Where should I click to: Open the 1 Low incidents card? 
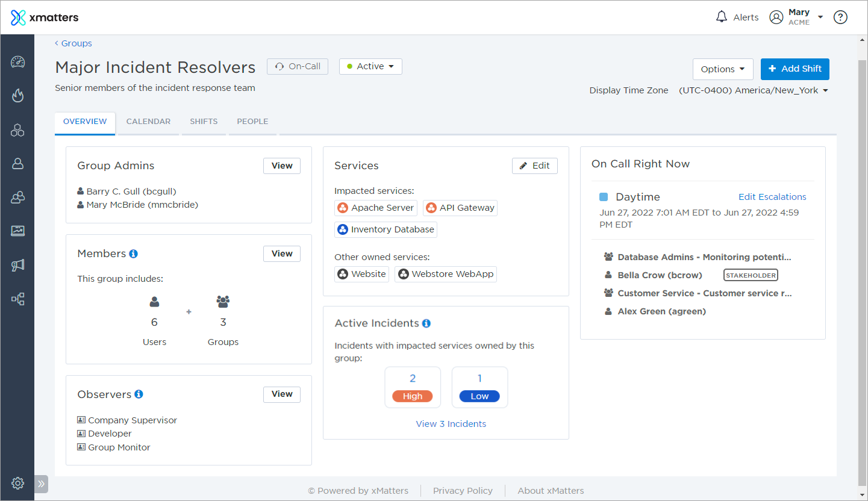click(479, 387)
